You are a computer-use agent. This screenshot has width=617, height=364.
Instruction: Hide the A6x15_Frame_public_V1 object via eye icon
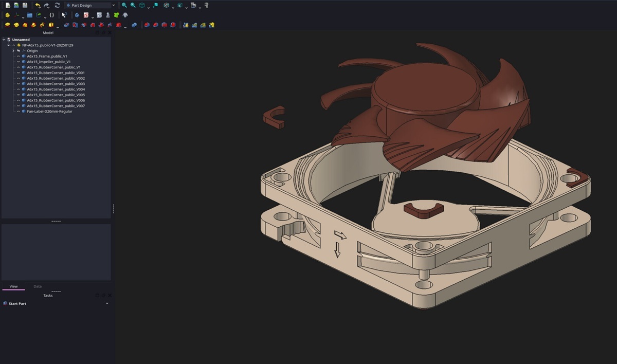pos(18,56)
